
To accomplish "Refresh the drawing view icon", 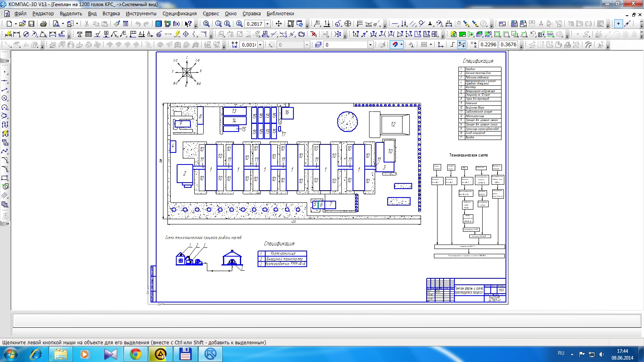I will click(x=299, y=24).
